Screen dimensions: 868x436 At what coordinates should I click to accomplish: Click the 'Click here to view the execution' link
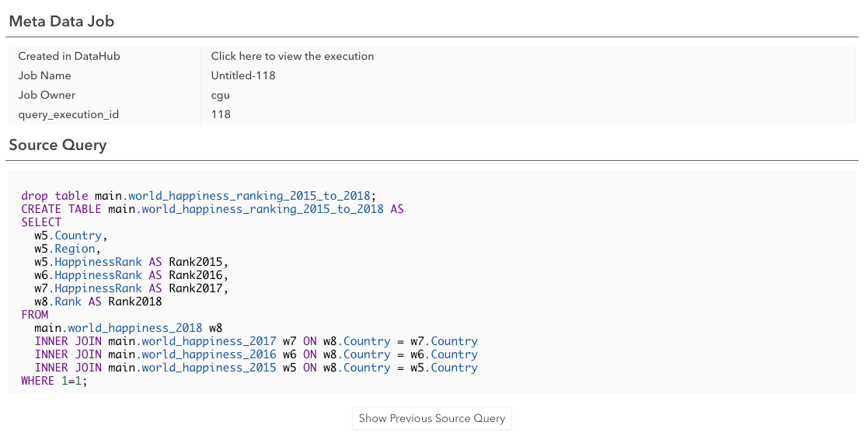coord(292,56)
